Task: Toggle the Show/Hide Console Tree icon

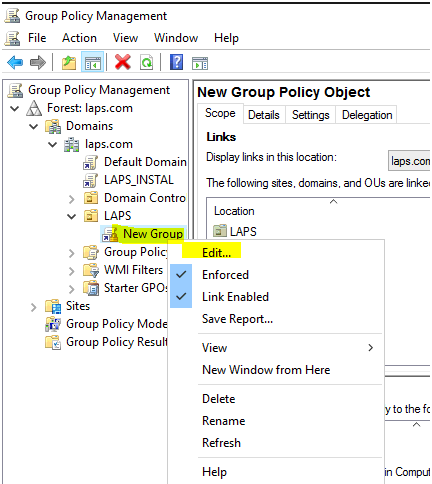Action: (x=93, y=62)
